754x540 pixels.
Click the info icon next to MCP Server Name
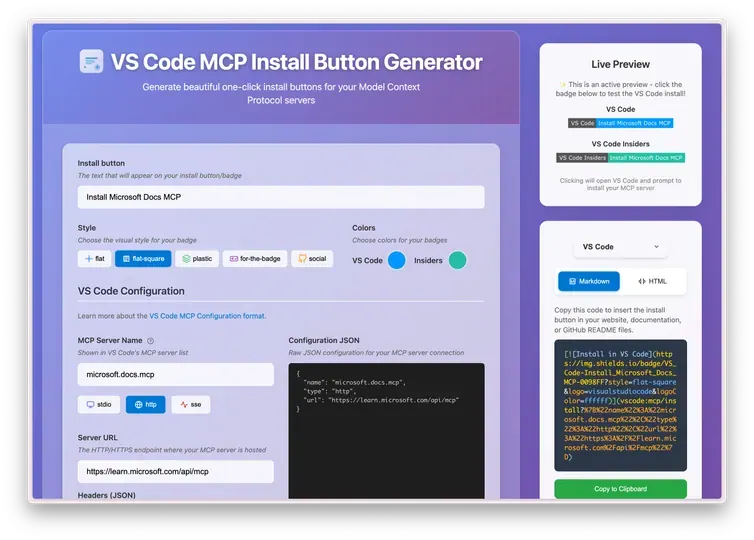click(x=151, y=341)
